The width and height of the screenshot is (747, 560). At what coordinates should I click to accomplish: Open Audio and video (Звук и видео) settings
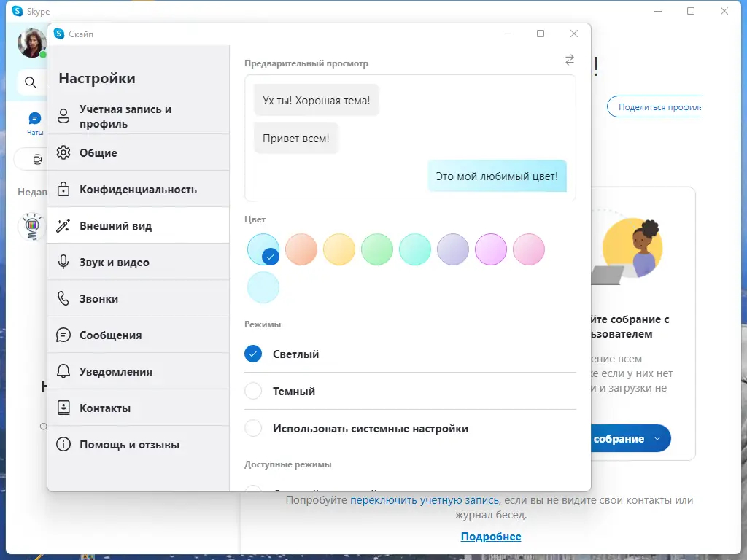(138, 262)
